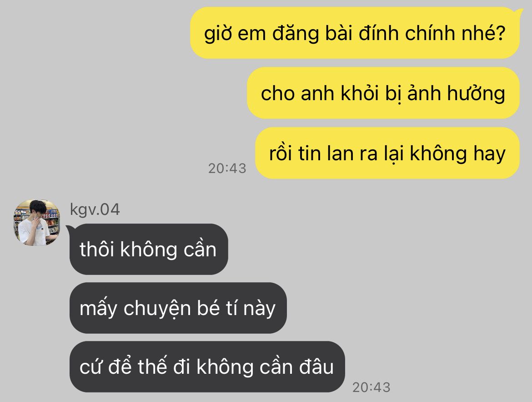Select the yellow bubble 'cho anh khỏi bị ảnh hưởng'
Viewport: 532px width, 402px height.
(383, 93)
